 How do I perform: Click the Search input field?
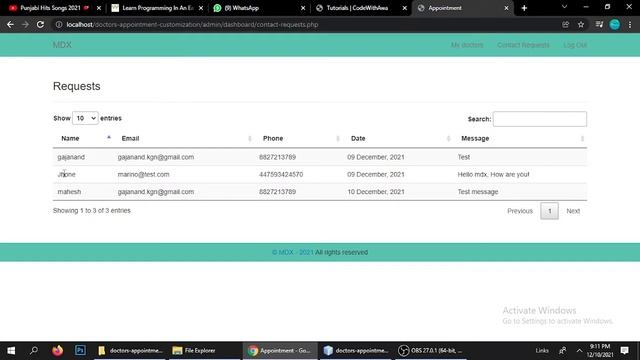tap(540, 119)
